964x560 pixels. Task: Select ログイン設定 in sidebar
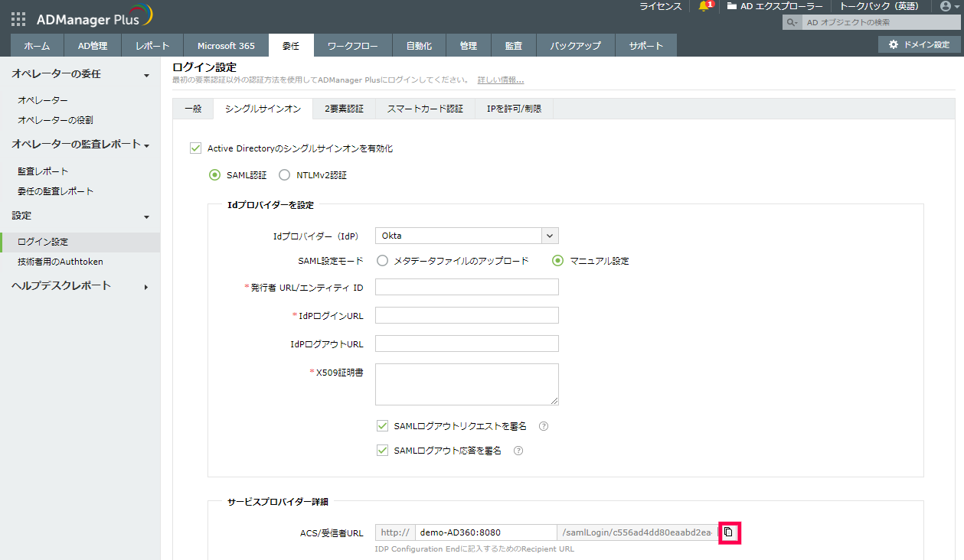80,242
